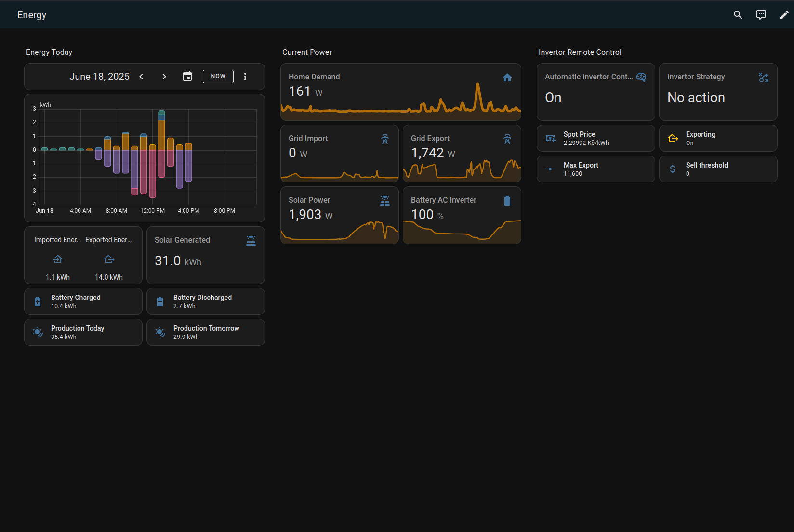The width and height of the screenshot is (794, 532).
Task: Click the Exported Energy home-export icon
Action: pyautogui.click(x=109, y=260)
